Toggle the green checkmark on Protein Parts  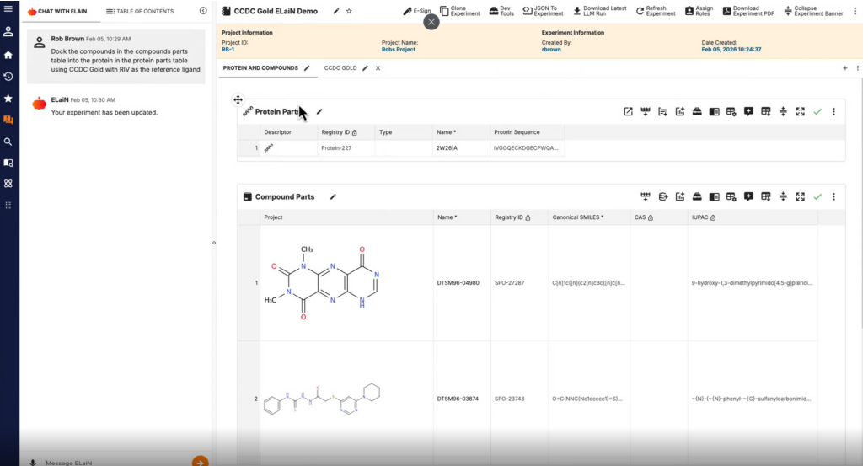click(x=817, y=111)
